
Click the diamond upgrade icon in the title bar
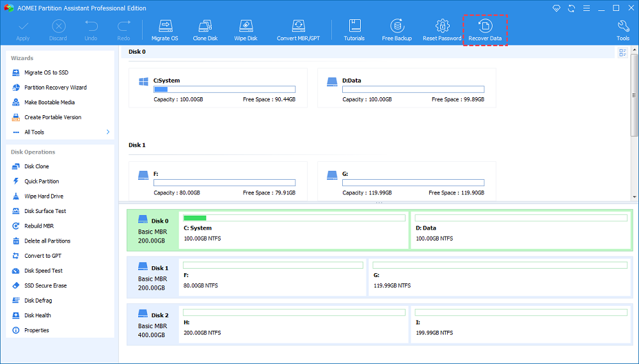coord(556,8)
